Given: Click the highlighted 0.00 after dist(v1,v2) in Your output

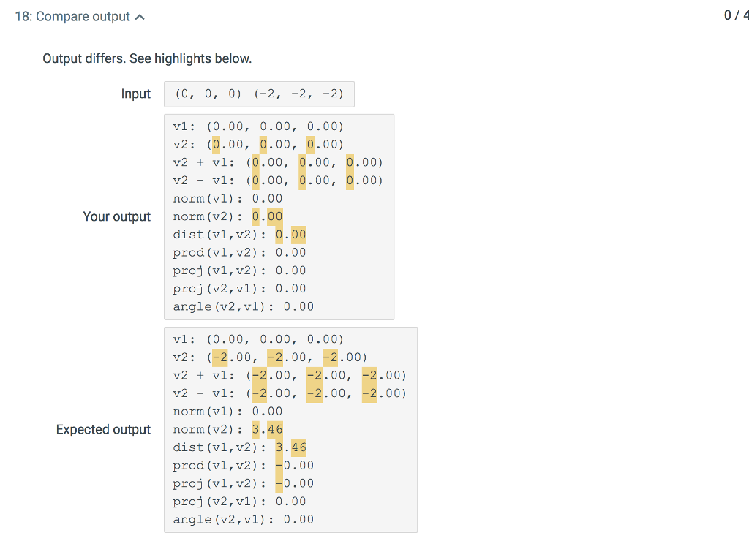Looking at the screenshot, I should pos(292,234).
